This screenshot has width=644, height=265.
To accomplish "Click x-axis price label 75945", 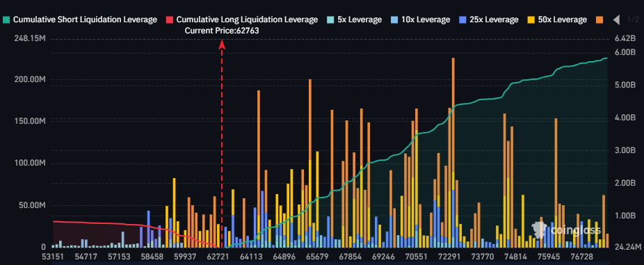I will coord(548,257).
